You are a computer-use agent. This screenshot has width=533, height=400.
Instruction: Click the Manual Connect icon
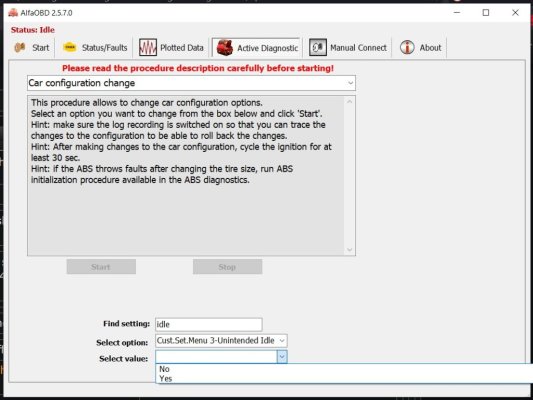317,47
